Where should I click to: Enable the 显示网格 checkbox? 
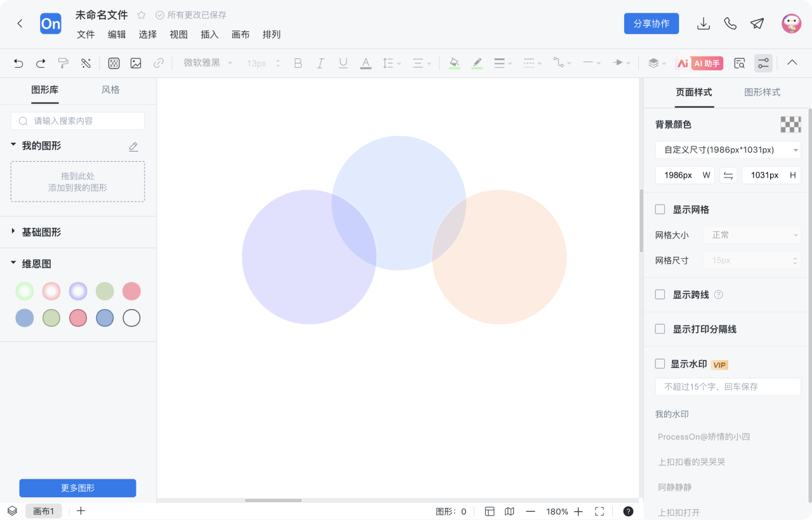click(660, 209)
